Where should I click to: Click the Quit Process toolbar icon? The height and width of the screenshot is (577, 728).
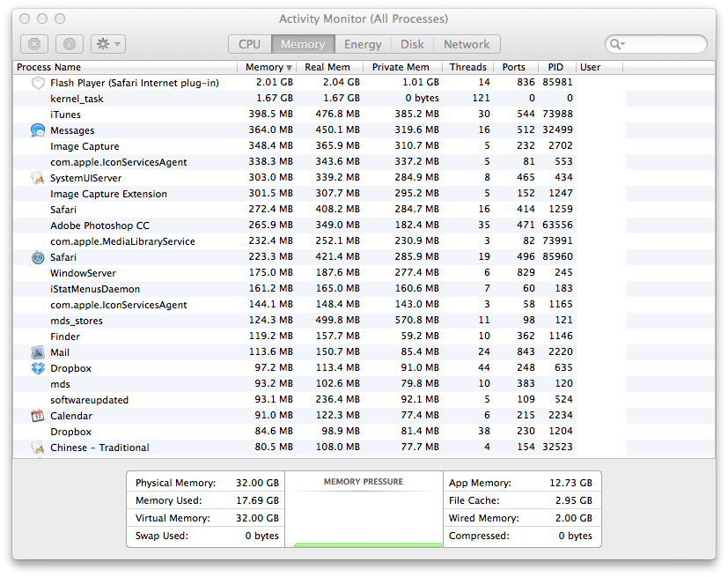[x=34, y=44]
